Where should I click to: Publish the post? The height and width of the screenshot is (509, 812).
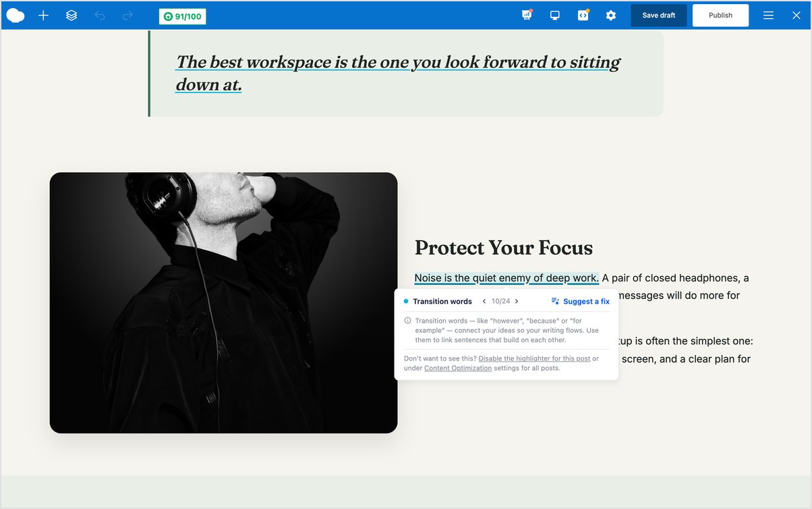tap(720, 16)
